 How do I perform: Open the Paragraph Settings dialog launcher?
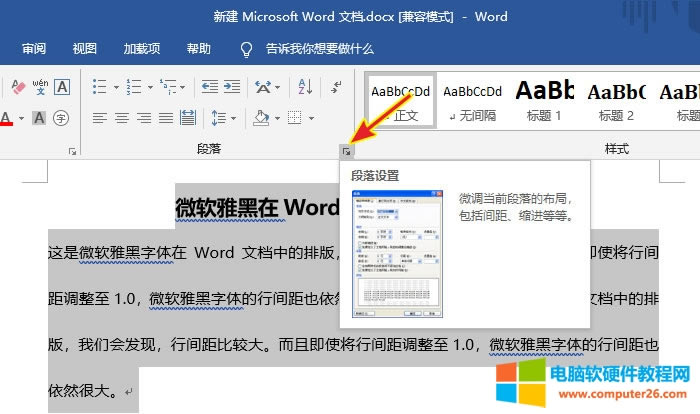point(345,151)
